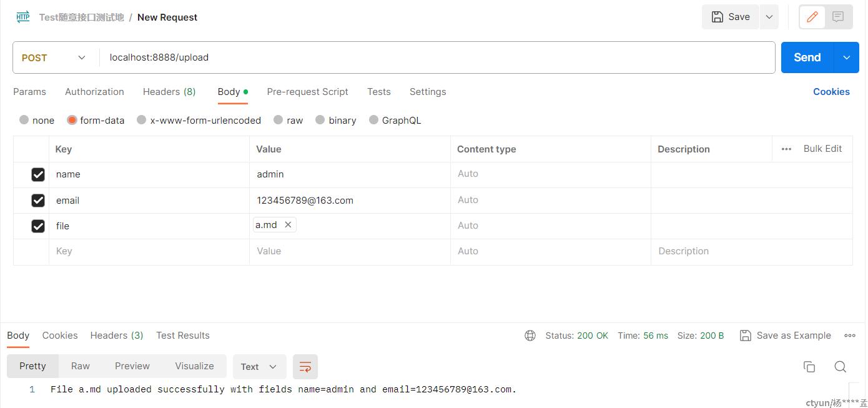868x408 pixels.
Task: Open the POST method dropdown
Action: pyautogui.click(x=54, y=57)
